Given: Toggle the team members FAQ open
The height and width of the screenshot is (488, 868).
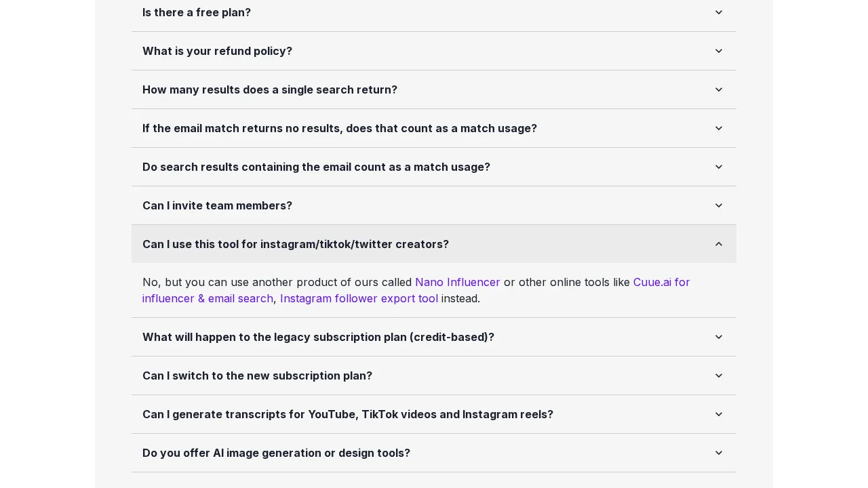Looking at the screenshot, I should tap(217, 205).
